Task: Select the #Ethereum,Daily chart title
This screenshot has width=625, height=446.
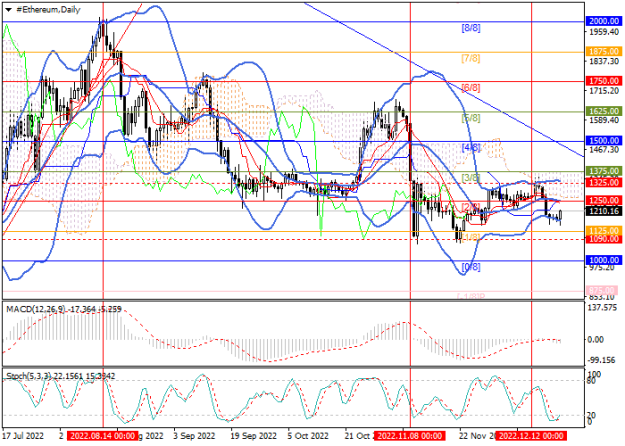Action: click(48, 10)
